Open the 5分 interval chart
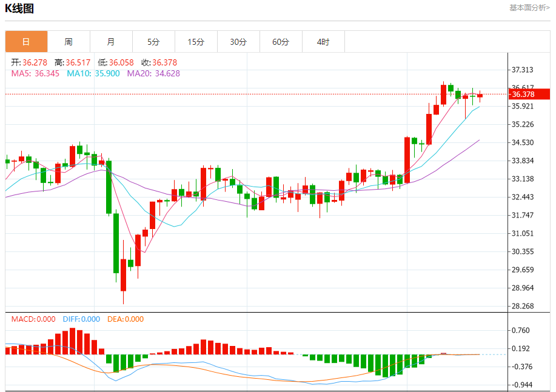This screenshot has width=556, height=392. click(153, 42)
